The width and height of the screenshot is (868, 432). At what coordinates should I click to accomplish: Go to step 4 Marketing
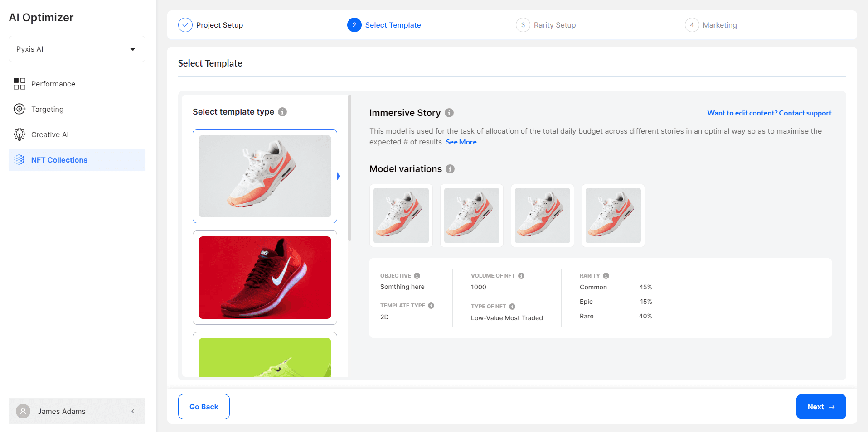click(711, 25)
